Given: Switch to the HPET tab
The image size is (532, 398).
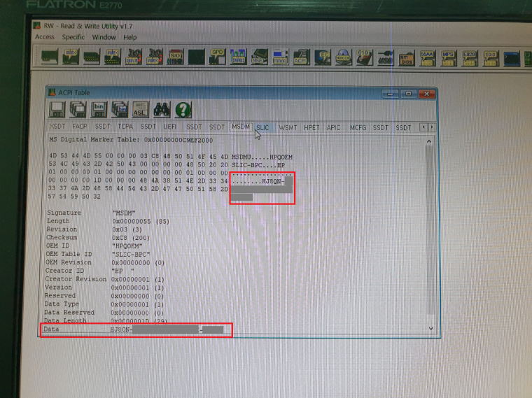Looking at the screenshot, I should coord(311,127).
